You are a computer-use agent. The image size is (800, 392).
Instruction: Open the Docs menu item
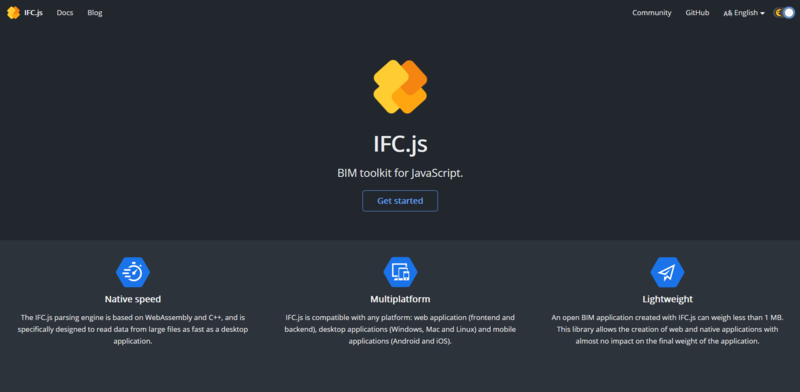[x=65, y=13]
